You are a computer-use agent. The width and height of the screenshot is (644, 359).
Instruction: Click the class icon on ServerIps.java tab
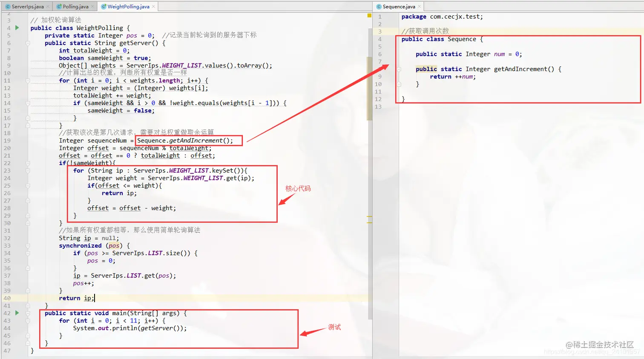coord(8,6)
